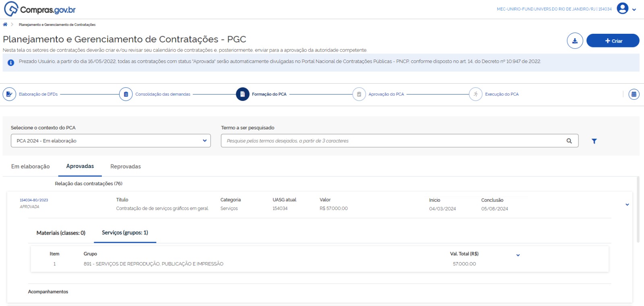The image size is (644, 306).
Task: Click the home icon in breadcrumb
Action: pyautogui.click(x=5, y=25)
